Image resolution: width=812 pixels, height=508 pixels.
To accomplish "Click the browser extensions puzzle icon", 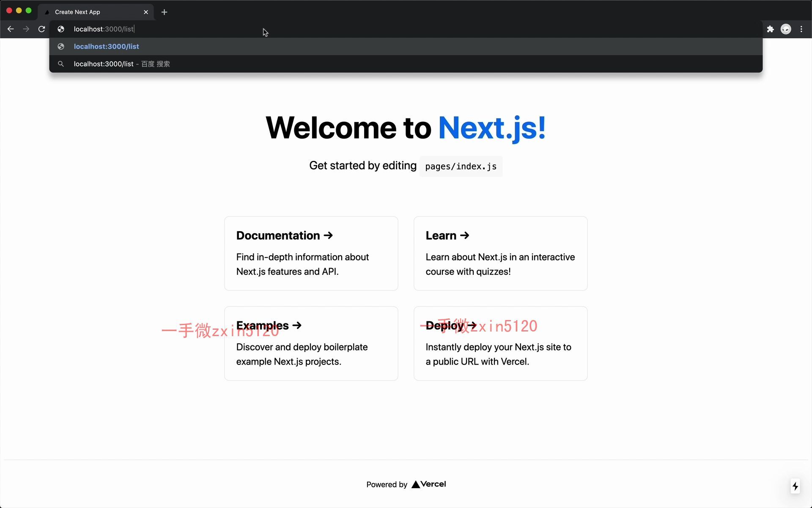I will click(770, 29).
